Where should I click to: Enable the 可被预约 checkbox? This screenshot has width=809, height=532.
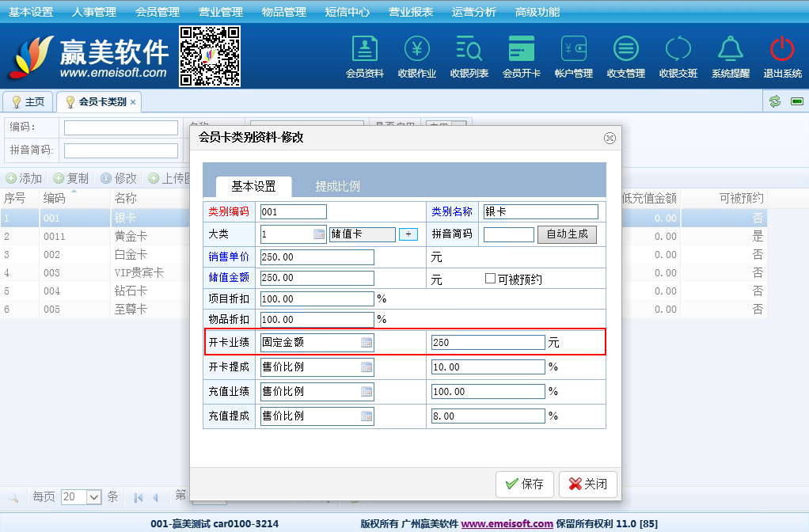tap(490, 279)
